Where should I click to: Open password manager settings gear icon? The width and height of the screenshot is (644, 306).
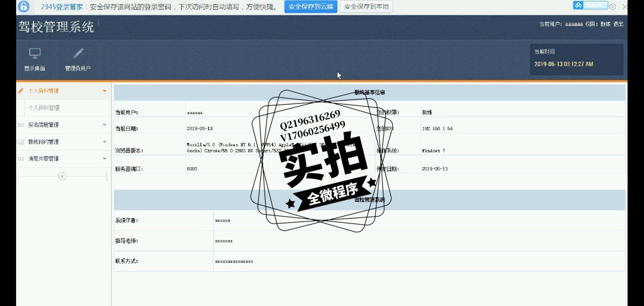click(612, 6)
